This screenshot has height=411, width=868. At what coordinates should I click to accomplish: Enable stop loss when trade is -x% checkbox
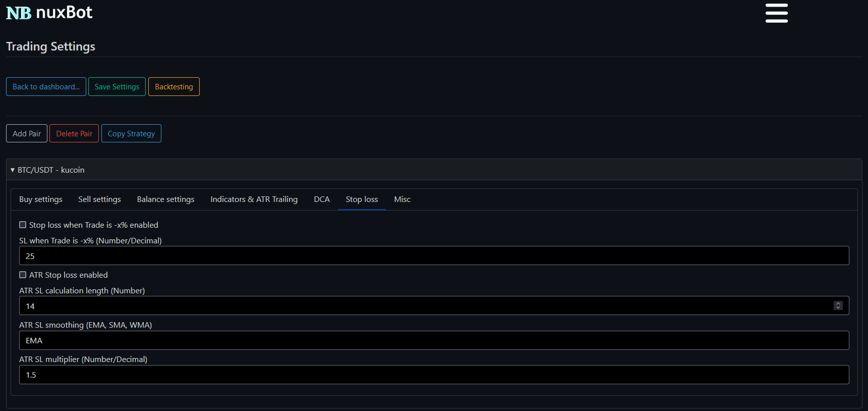(23, 225)
